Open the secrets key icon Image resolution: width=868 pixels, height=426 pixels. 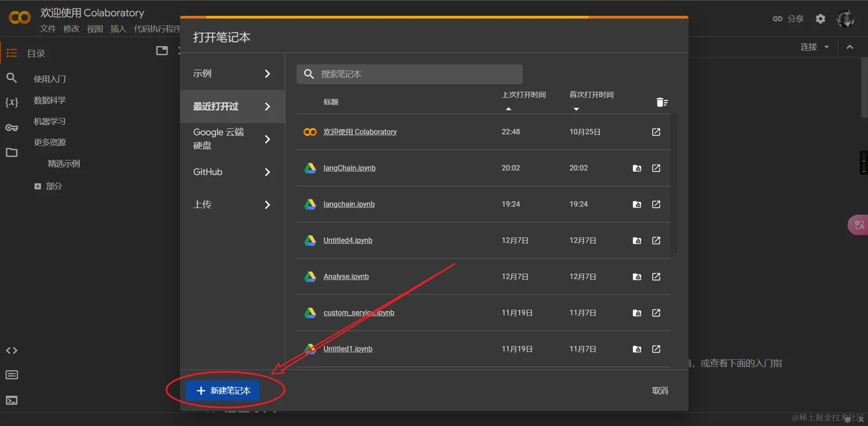(x=12, y=128)
